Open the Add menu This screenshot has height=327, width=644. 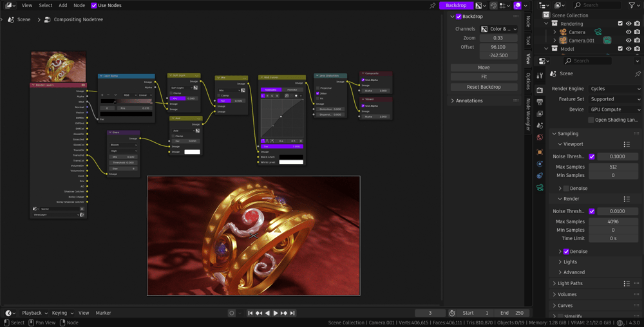click(x=63, y=5)
